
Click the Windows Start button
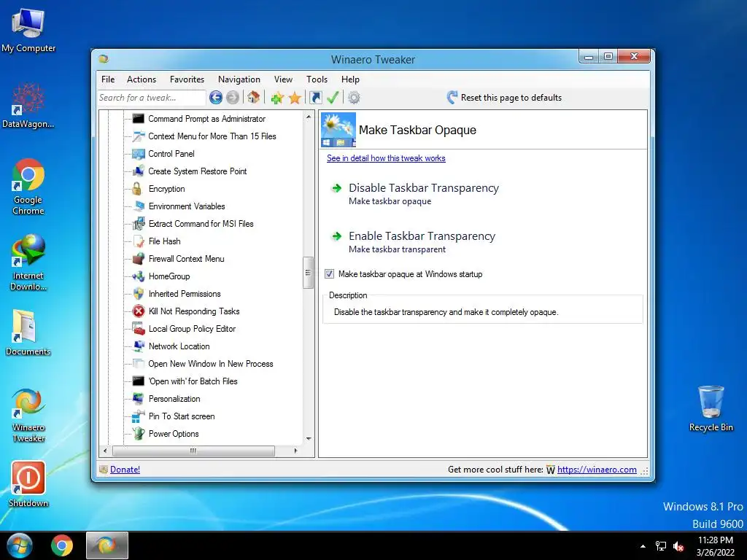tap(19, 545)
